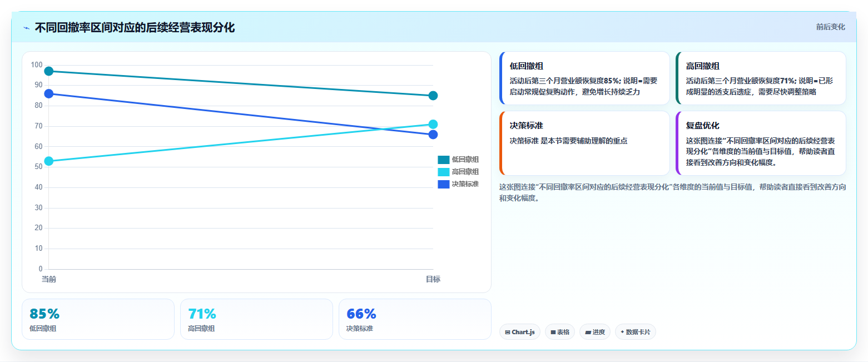868x362 pixels.
Task: Click the title 不同回撤率区间对应的后续经营表现分化
Action: tap(135, 28)
